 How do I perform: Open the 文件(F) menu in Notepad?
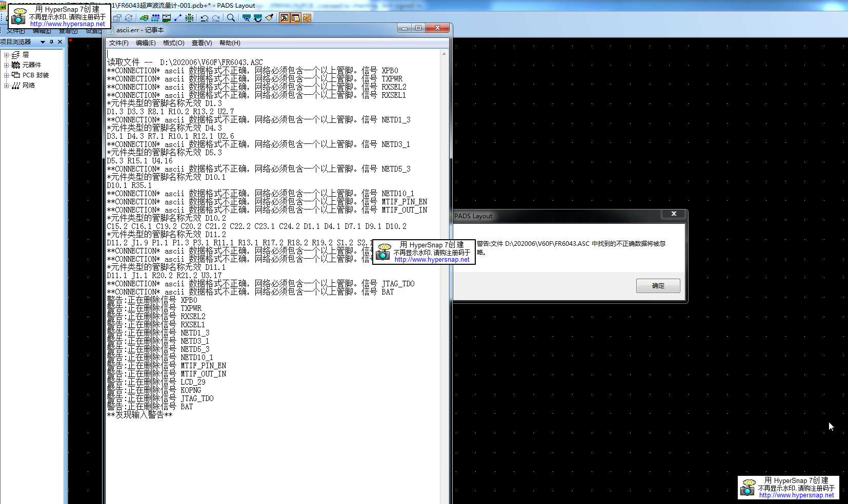pos(119,43)
